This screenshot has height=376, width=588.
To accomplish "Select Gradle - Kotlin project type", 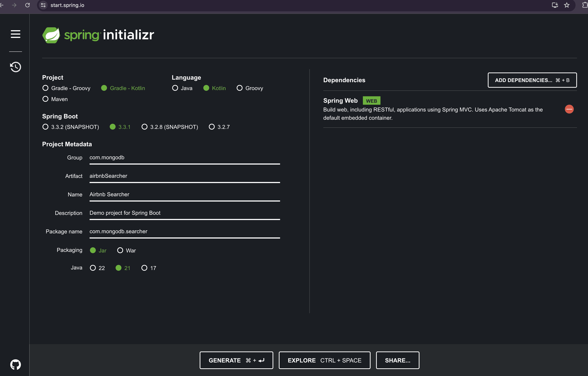I will (123, 88).
